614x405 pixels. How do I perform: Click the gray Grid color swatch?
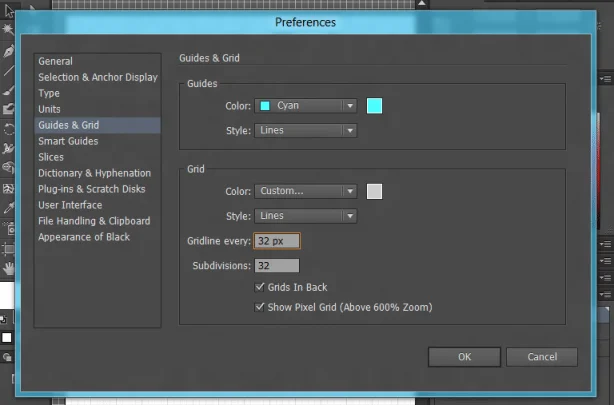tap(374, 192)
